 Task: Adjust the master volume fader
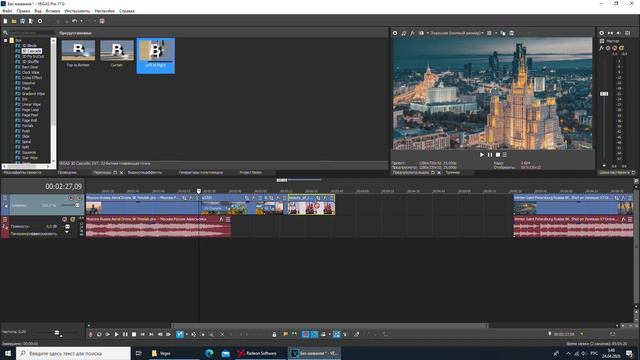[x=604, y=94]
